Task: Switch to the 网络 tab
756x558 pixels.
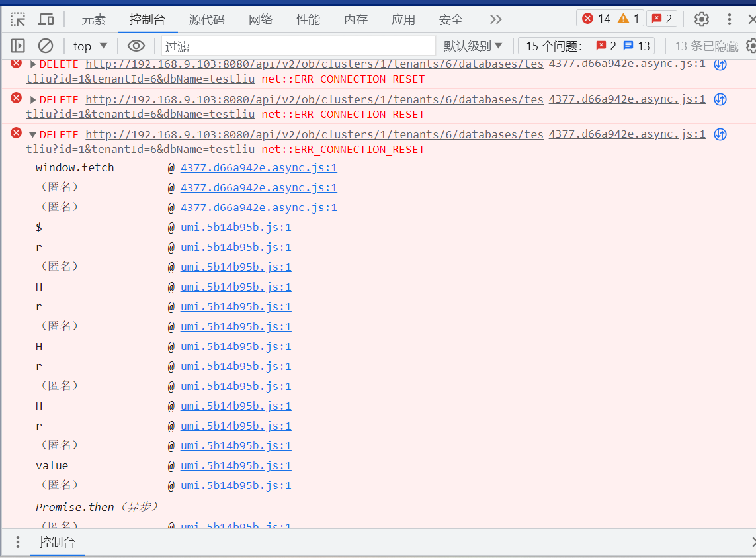Action: [261, 19]
